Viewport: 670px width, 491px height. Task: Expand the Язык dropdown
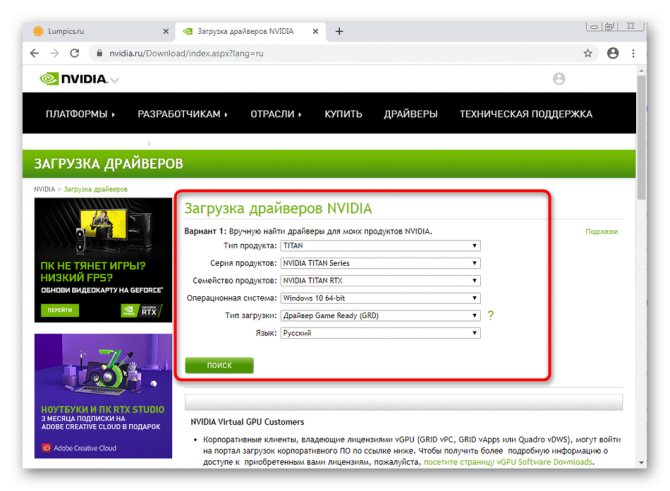(380, 333)
